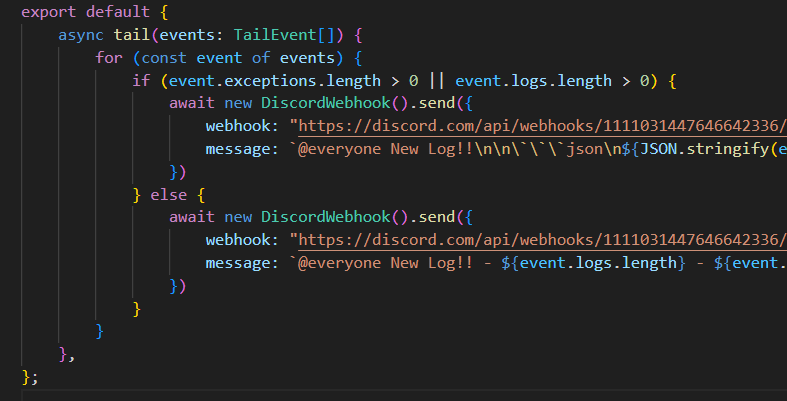The height and width of the screenshot is (401, 787).
Task: Open the webhook URL in the else block
Action: [538, 240]
